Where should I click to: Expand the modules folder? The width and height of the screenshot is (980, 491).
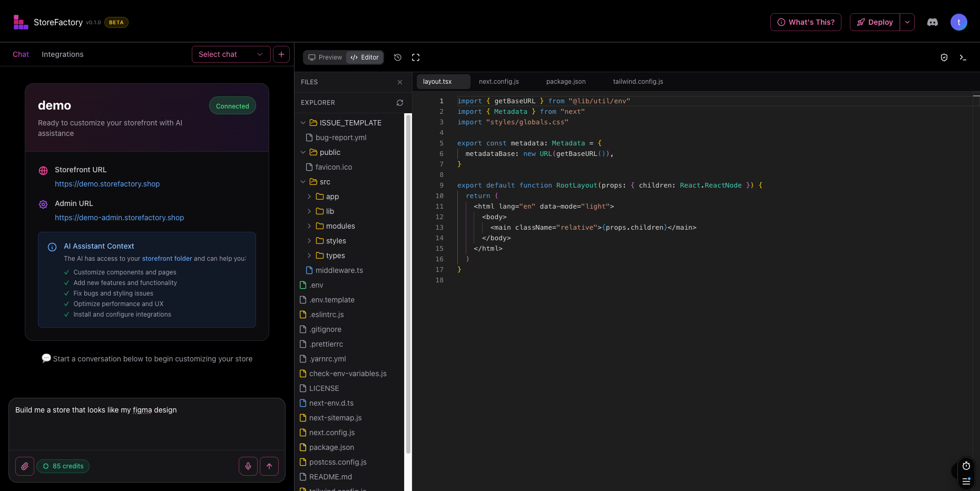[x=340, y=226]
